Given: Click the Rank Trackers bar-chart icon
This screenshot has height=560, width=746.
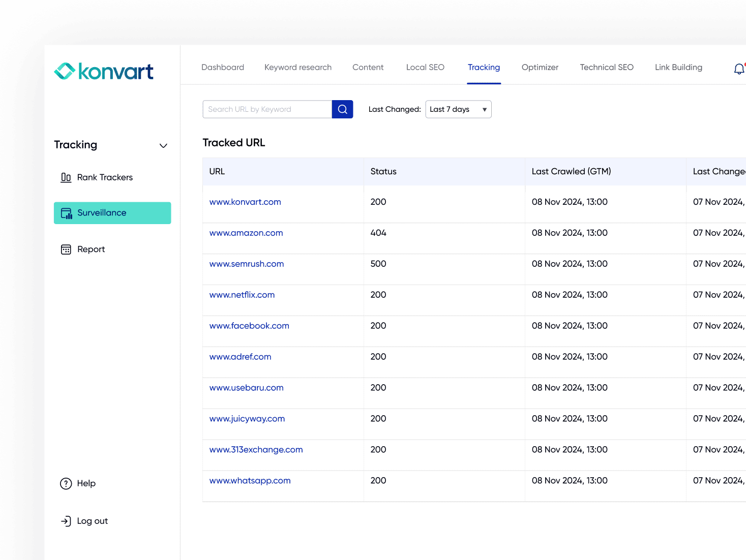Looking at the screenshot, I should 66,177.
